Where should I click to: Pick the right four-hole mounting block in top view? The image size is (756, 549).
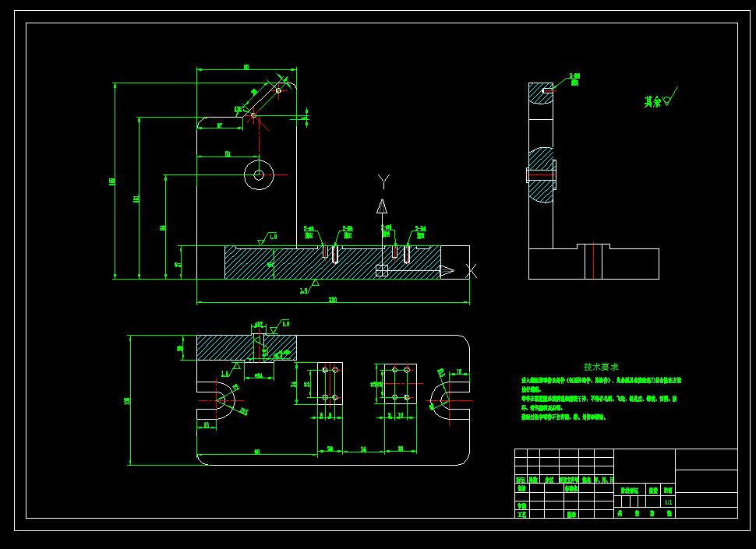click(401, 384)
